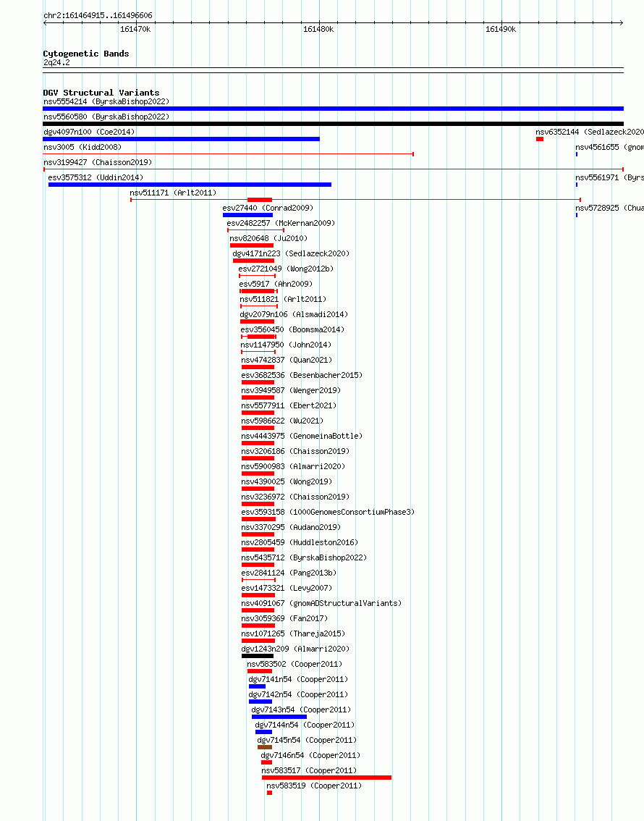Open nsv4742837 (Quan2021) variant
The image size is (644, 821).
click(287, 360)
